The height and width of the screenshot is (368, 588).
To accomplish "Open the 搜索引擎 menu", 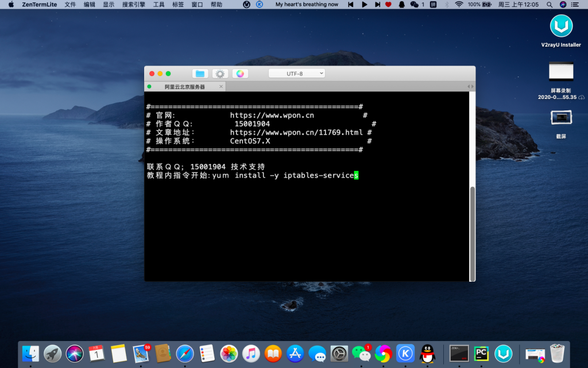I will coord(134,5).
